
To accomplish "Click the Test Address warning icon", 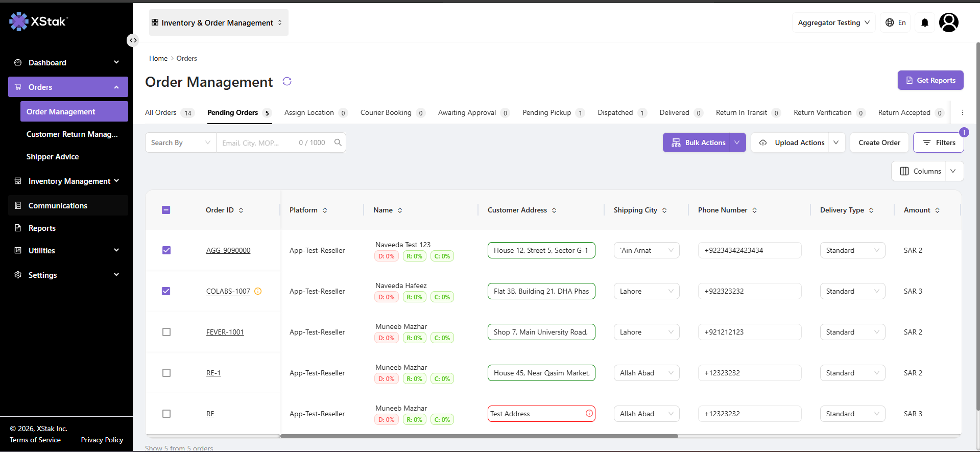I will pyautogui.click(x=589, y=413).
